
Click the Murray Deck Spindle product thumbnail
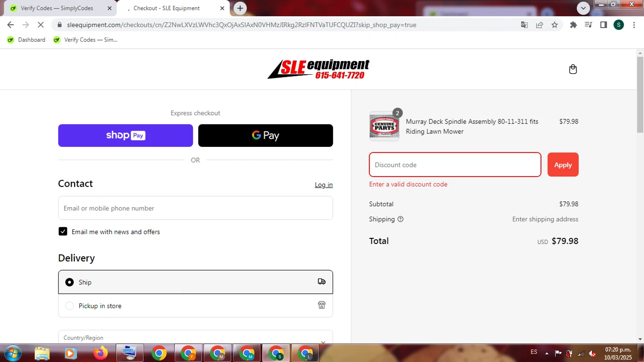point(384,126)
